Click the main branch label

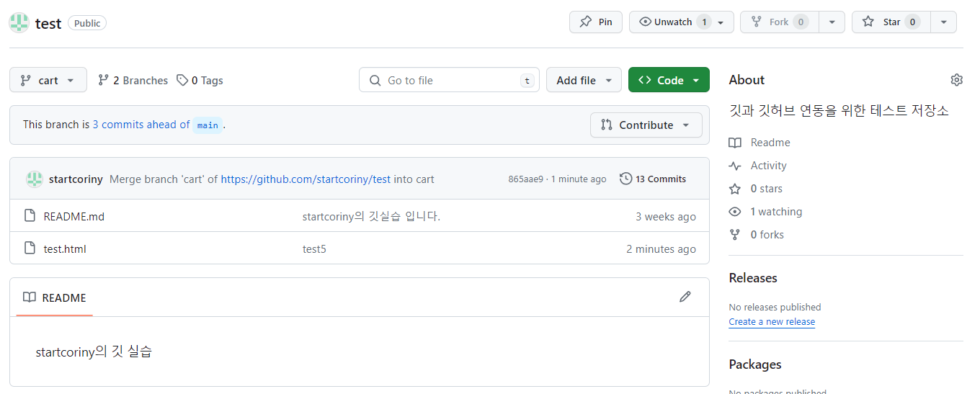(208, 125)
